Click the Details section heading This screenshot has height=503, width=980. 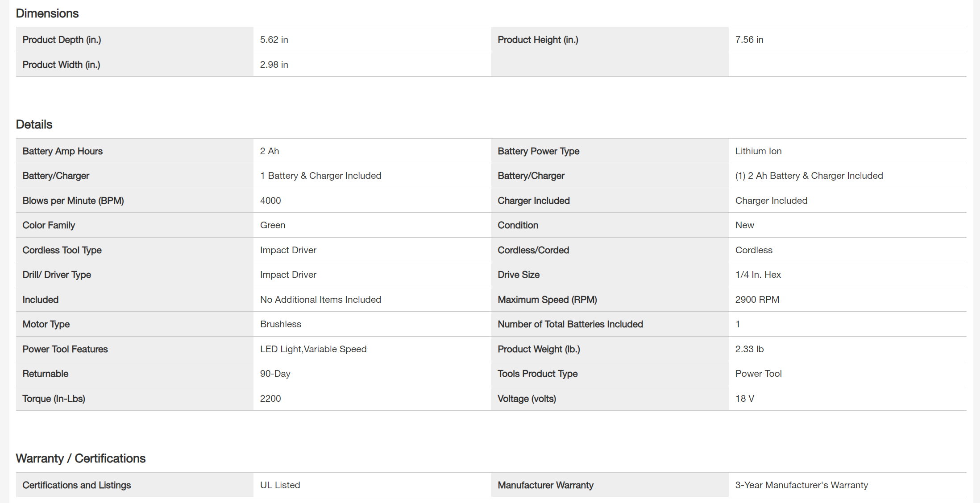(x=34, y=124)
